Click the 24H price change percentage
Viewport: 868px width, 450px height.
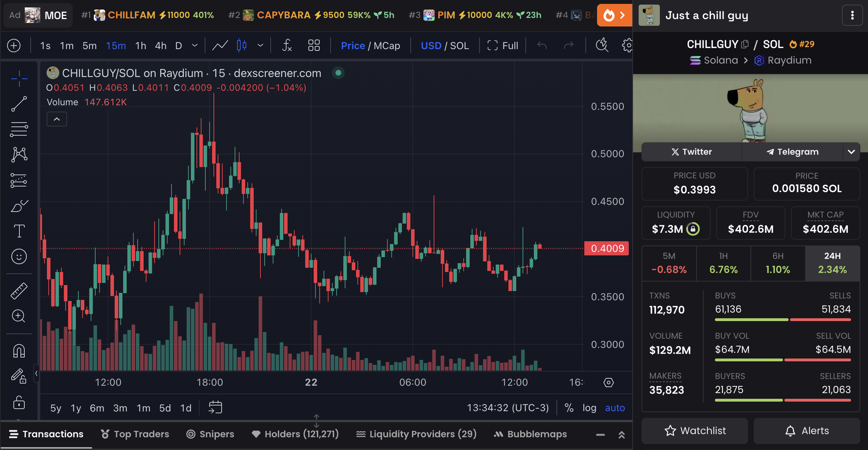(831, 269)
